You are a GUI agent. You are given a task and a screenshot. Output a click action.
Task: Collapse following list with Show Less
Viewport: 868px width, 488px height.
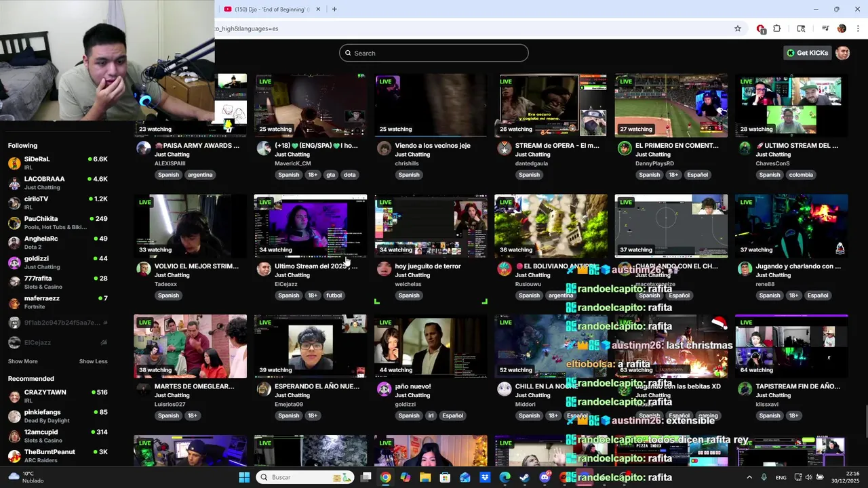click(93, 361)
